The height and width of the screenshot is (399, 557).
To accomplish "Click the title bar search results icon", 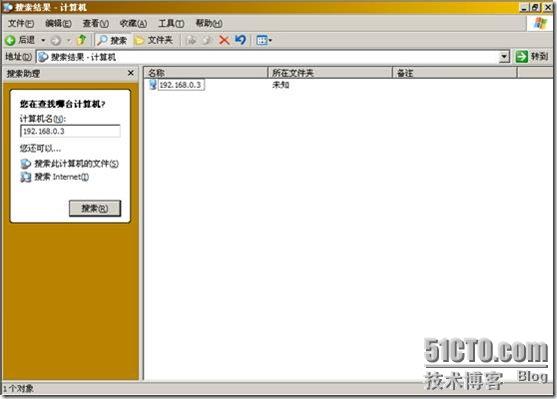I will 8,7.
